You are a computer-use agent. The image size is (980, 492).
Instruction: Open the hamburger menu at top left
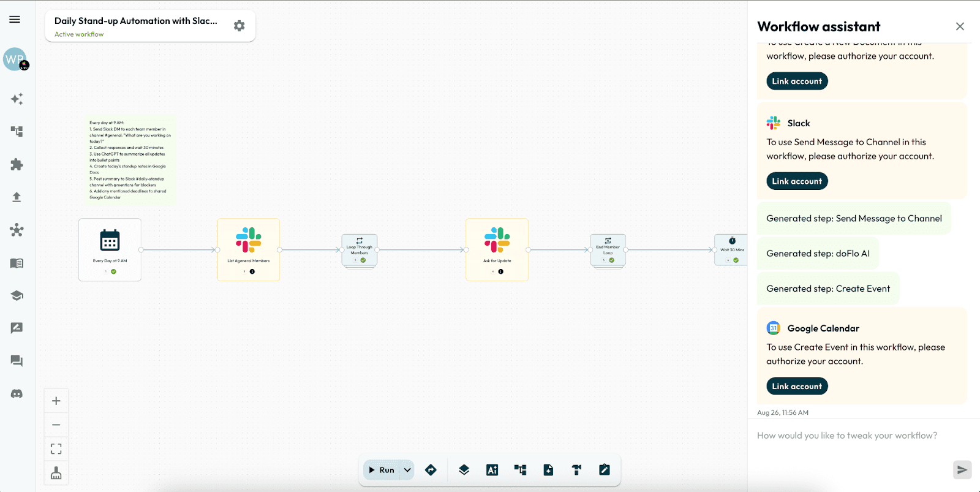15,20
